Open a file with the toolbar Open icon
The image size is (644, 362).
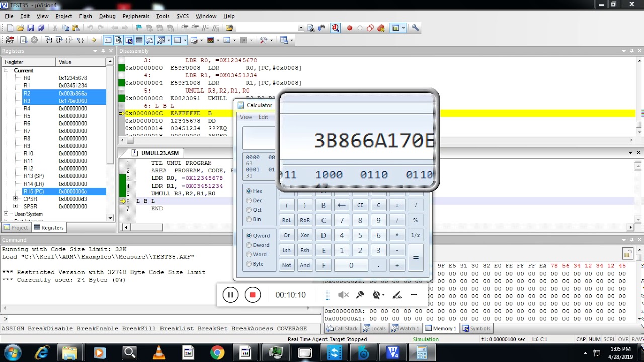(x=20, y=28)
